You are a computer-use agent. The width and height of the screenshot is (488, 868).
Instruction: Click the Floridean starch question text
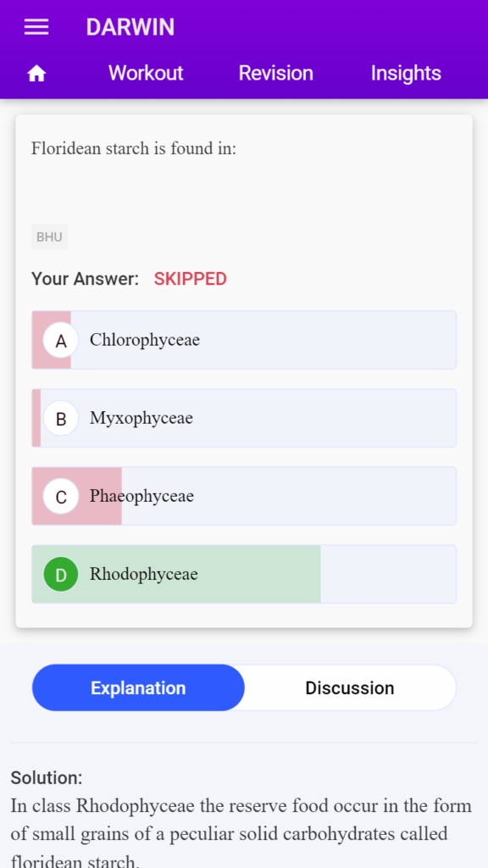click(133, 148)
